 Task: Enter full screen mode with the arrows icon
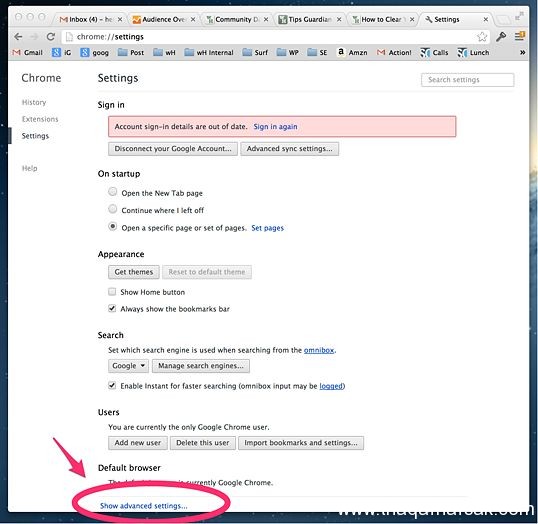(520, 16)
